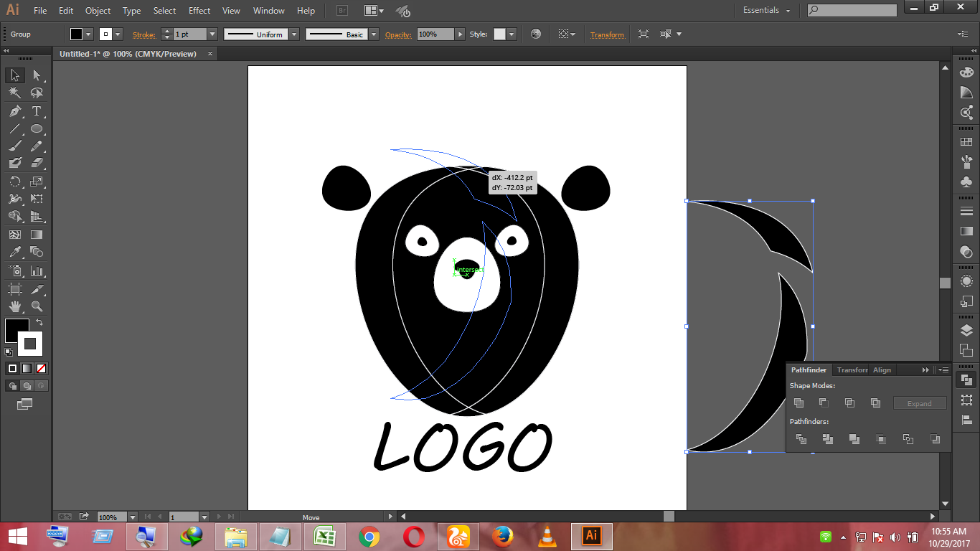Click the Expand button in Pathfinder
The width and height of the screenshot is (980, 551).
coord(920,403)
